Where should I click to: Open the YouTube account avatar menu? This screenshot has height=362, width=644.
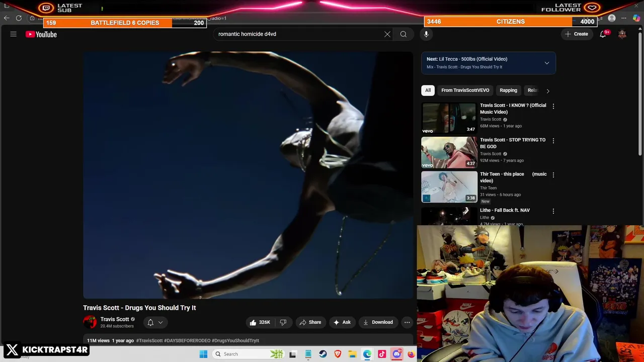622,34
